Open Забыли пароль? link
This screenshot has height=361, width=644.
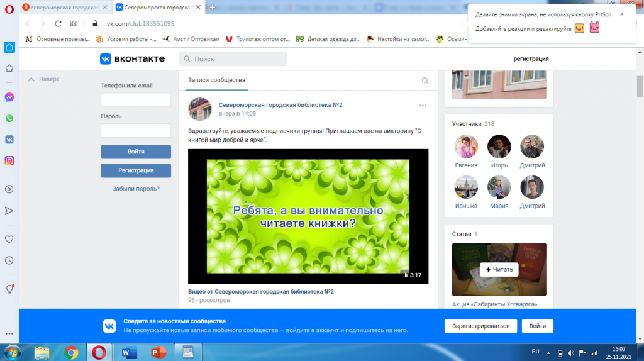(x=136, y=189)
